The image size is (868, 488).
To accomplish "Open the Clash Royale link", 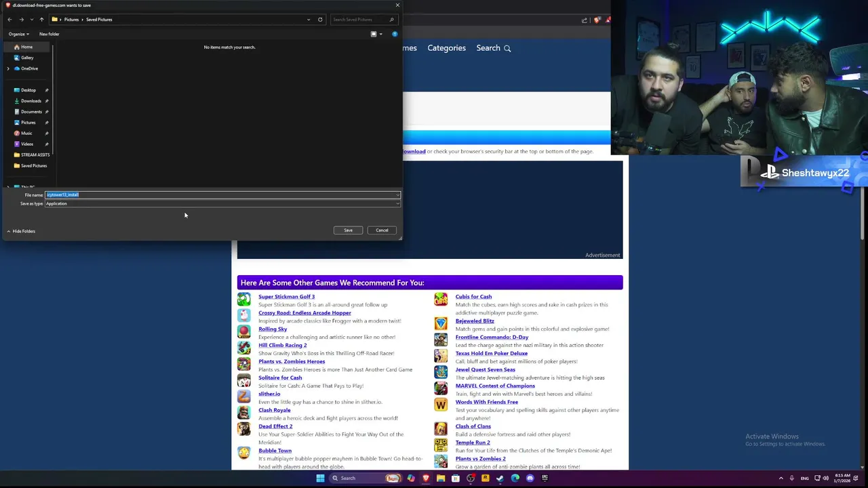I will click(274, 411).
